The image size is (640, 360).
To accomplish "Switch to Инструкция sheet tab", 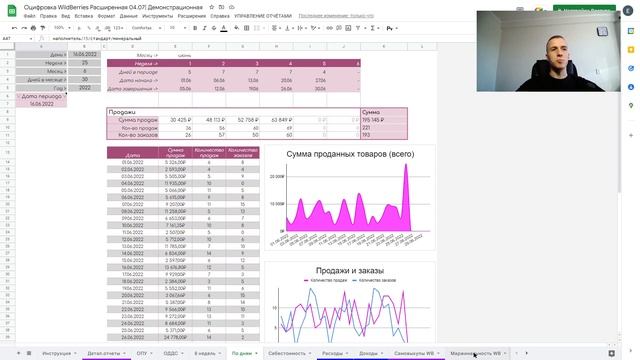I will (x=59, y=353).
